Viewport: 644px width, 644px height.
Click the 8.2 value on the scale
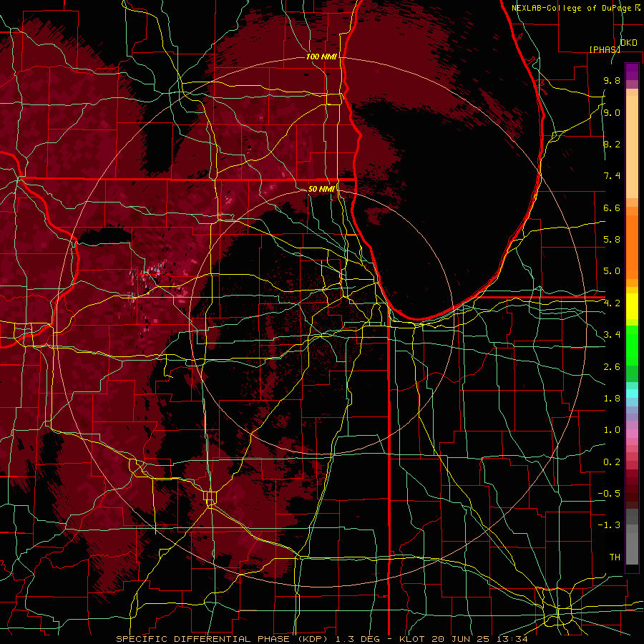tap(612, 144)
